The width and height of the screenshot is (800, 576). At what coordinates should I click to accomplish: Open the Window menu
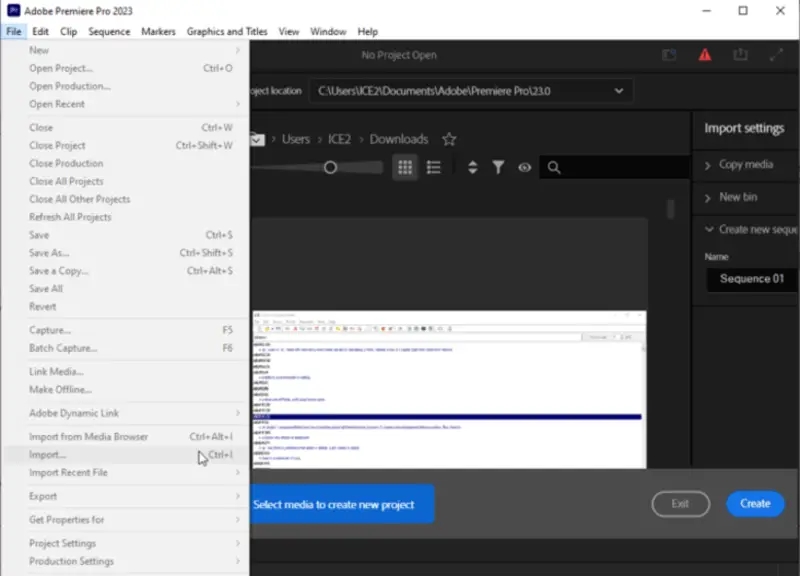328,32
